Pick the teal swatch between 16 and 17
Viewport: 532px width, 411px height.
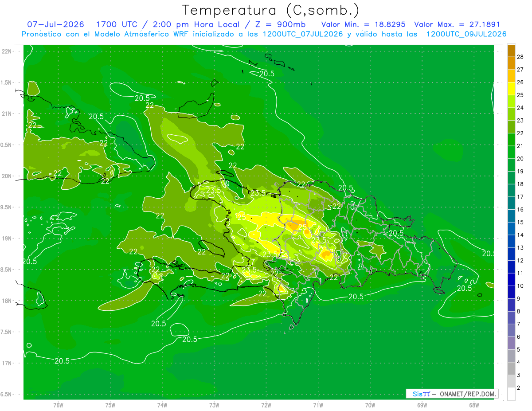click(x=511, y=203)
